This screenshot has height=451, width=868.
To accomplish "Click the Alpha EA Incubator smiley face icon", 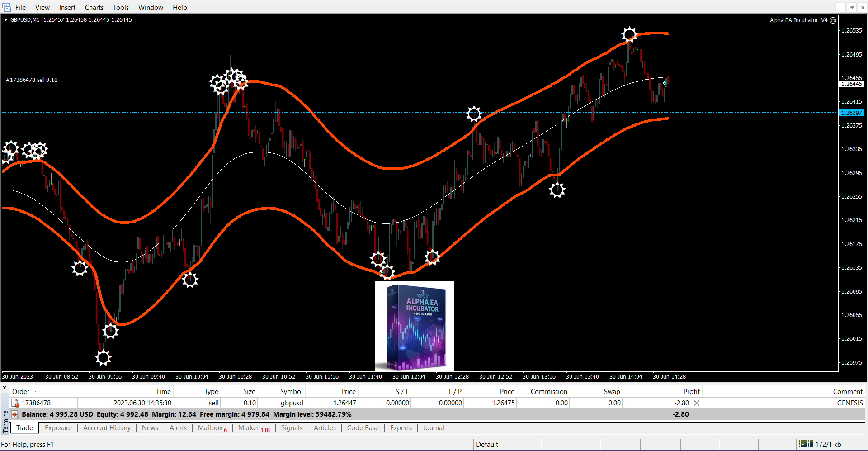I will pyautogui.click(x=833, y=20).
